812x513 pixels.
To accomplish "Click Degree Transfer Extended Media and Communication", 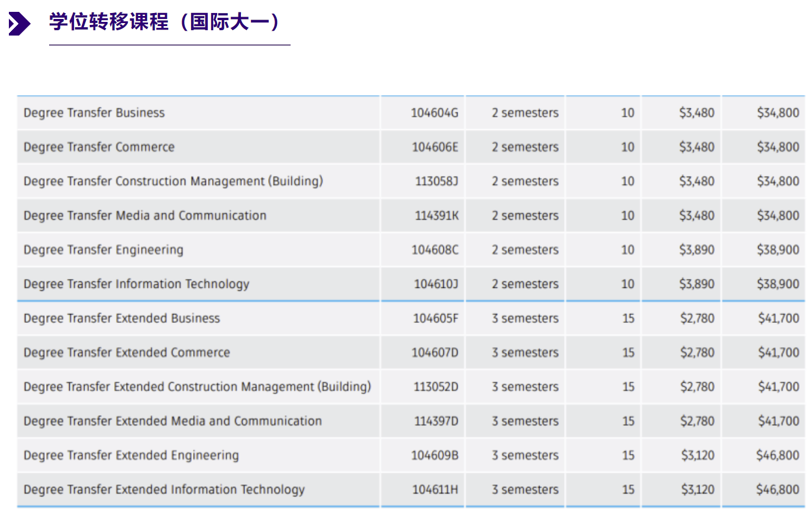I will click(172, 421).
